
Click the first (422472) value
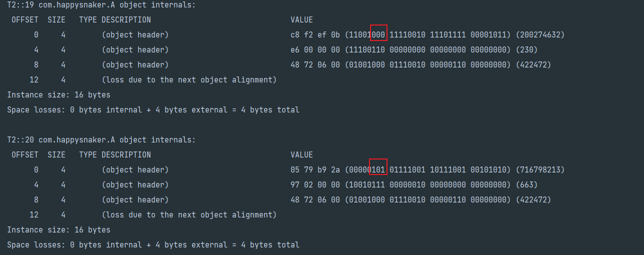pos(533,65)
